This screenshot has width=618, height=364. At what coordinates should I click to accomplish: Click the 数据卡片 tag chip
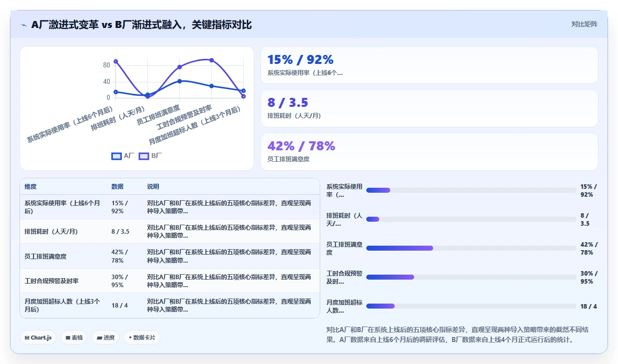(142, 338)
